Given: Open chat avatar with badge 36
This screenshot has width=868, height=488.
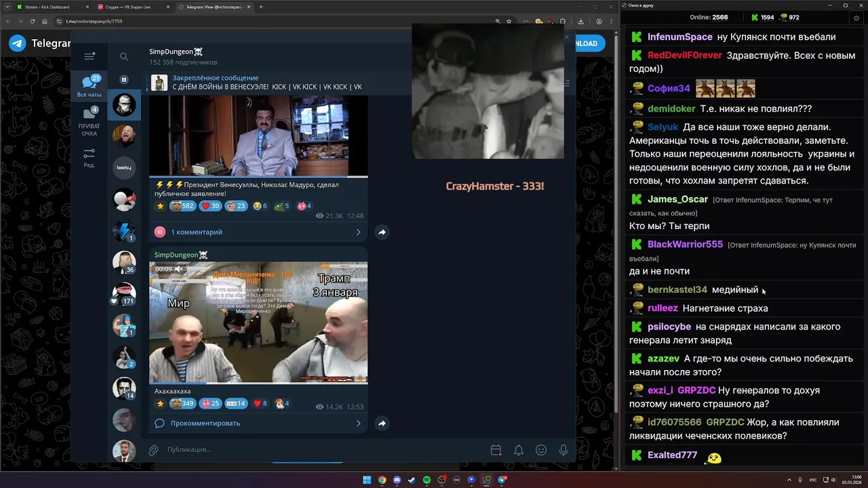Looking at the screenshot, I should 124,262.
